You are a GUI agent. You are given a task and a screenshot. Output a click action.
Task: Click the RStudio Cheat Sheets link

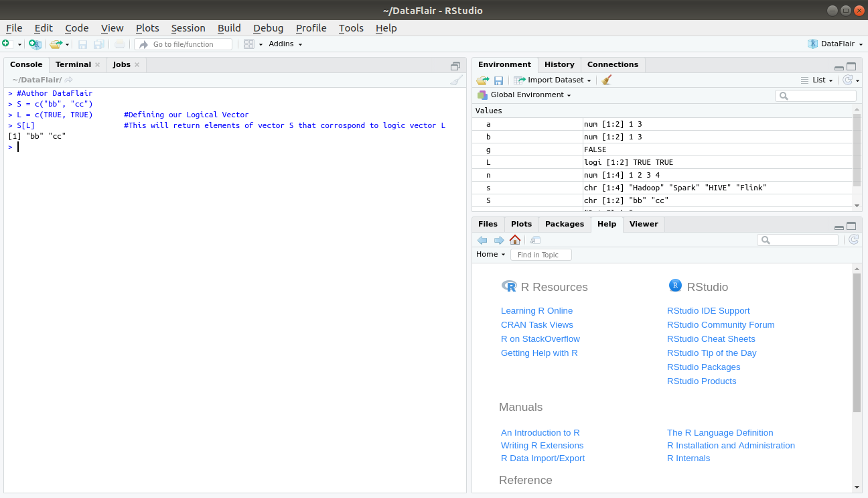point(711,338)
